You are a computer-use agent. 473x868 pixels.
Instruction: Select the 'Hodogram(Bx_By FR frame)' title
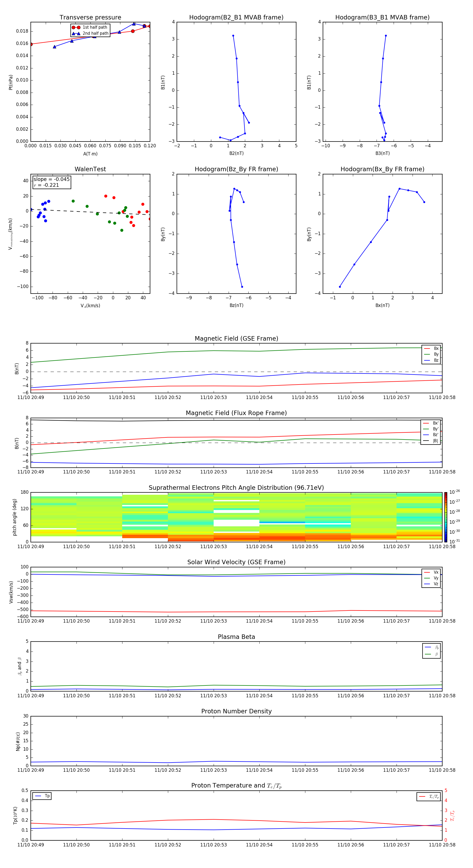(x=382, y=169)
